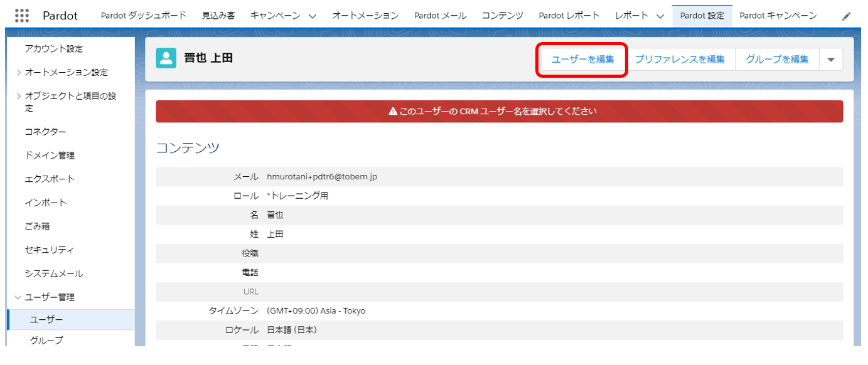Select グループ under ユーザー管理

pos(46,341)
